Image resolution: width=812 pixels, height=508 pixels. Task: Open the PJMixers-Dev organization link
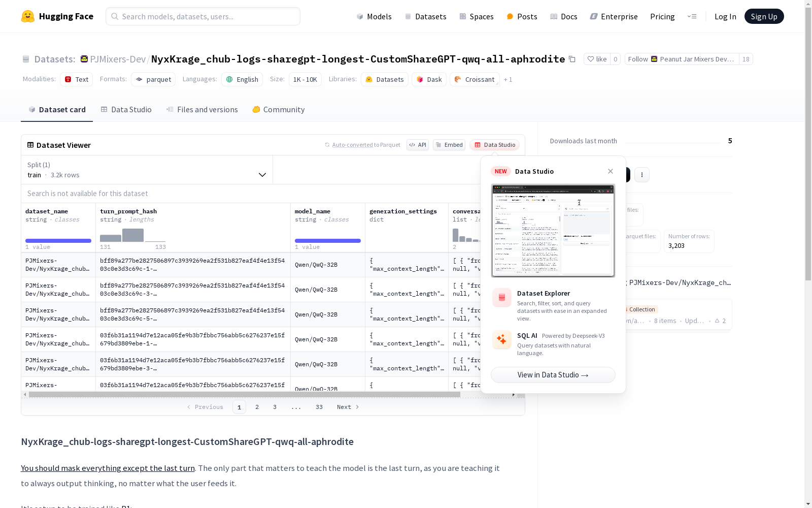[118, 59]
